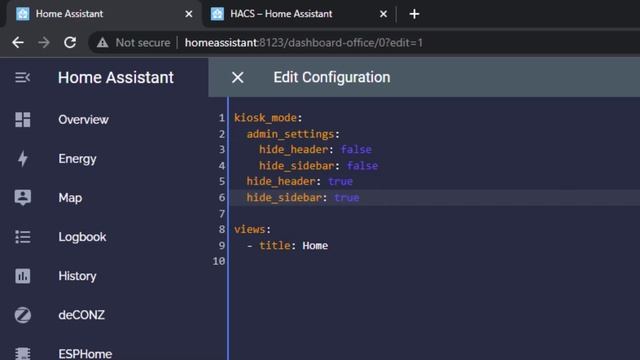
Task: Place cursor on empty line 10
Action: point(433,261)
